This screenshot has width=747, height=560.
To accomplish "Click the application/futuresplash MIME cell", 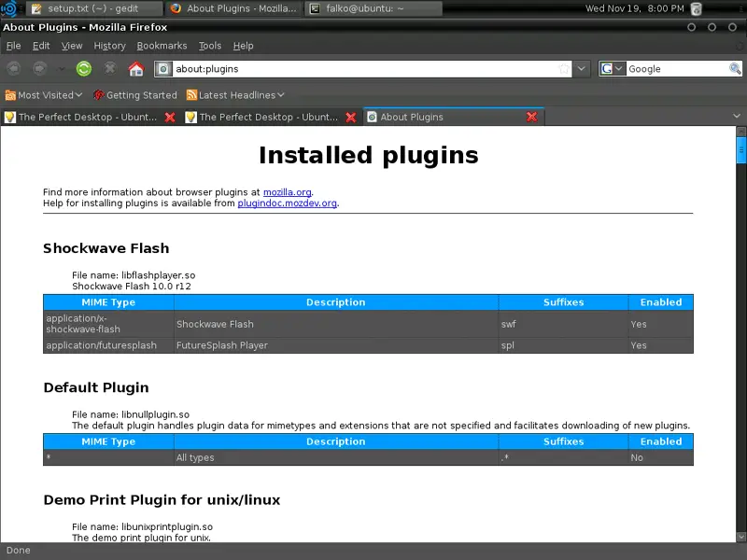I will click(x=108, y=345).
